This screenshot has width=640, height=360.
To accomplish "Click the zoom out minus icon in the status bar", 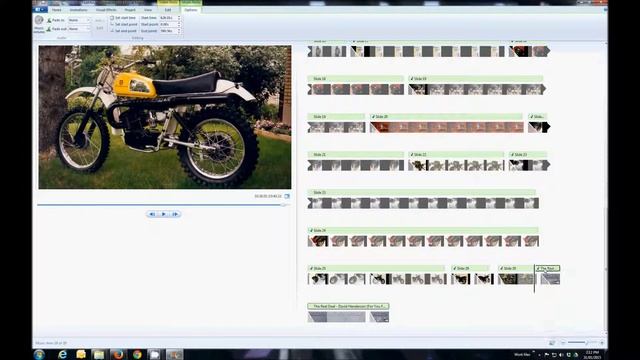I will point(563,342).
